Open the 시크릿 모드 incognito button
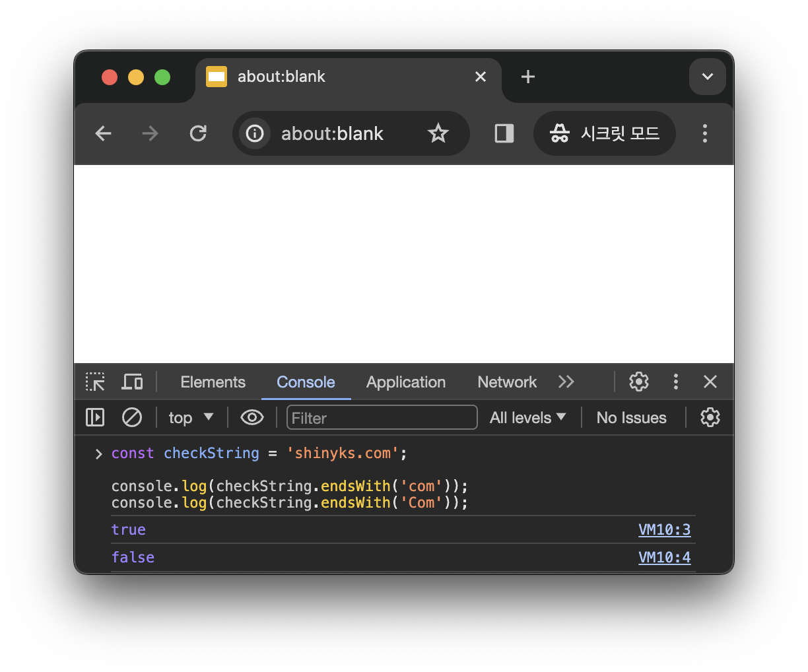Image resolution: width=808 pixels, height=672 pixels. coord(605,133)
